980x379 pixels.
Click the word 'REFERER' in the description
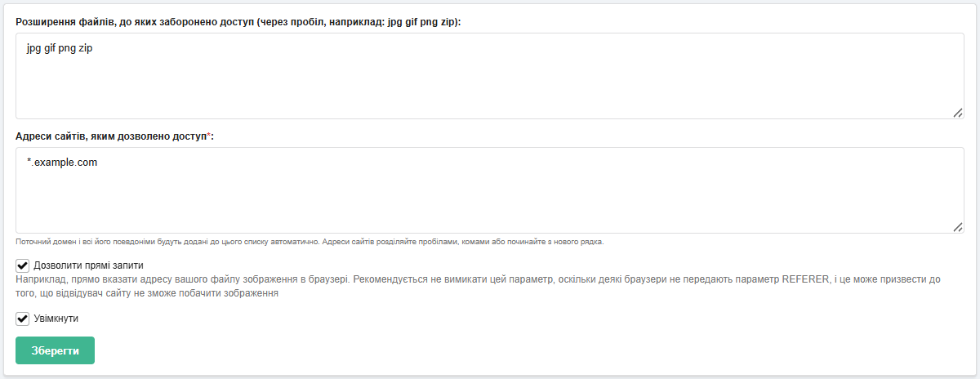click(804, 279)
